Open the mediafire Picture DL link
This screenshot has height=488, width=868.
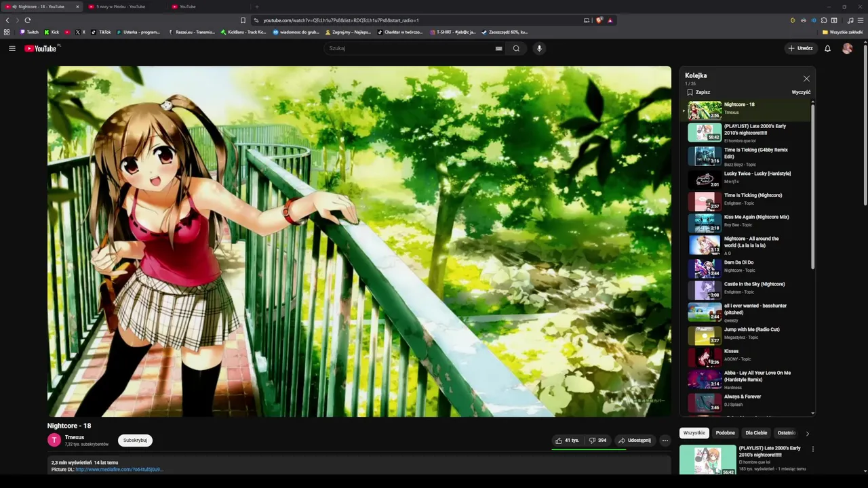[119, 469]
